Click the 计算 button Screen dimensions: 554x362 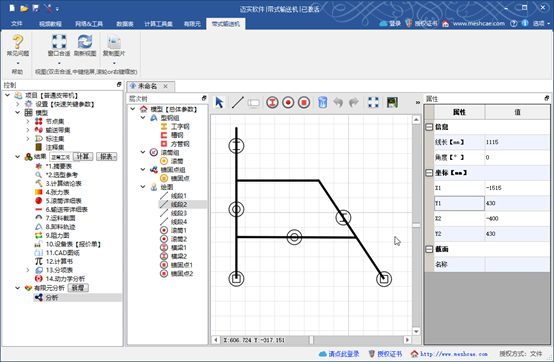point(83,156)
